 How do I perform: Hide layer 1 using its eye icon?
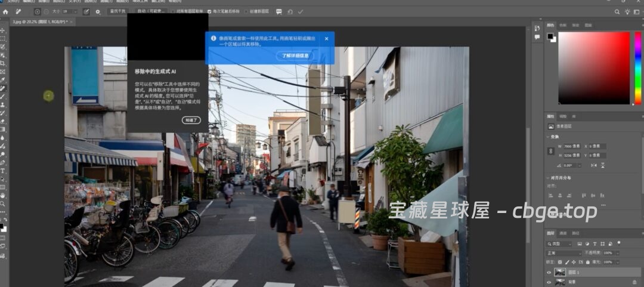[x=549, y=272]
